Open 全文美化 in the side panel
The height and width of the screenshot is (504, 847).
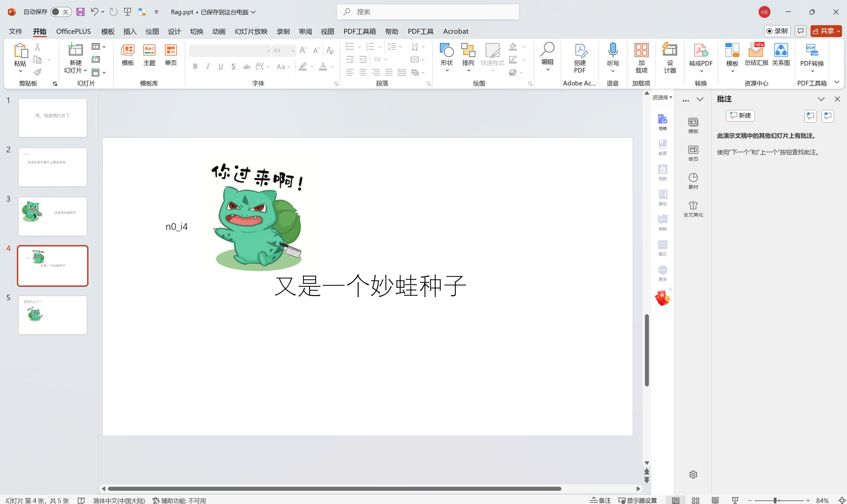[x=693, y=209]
